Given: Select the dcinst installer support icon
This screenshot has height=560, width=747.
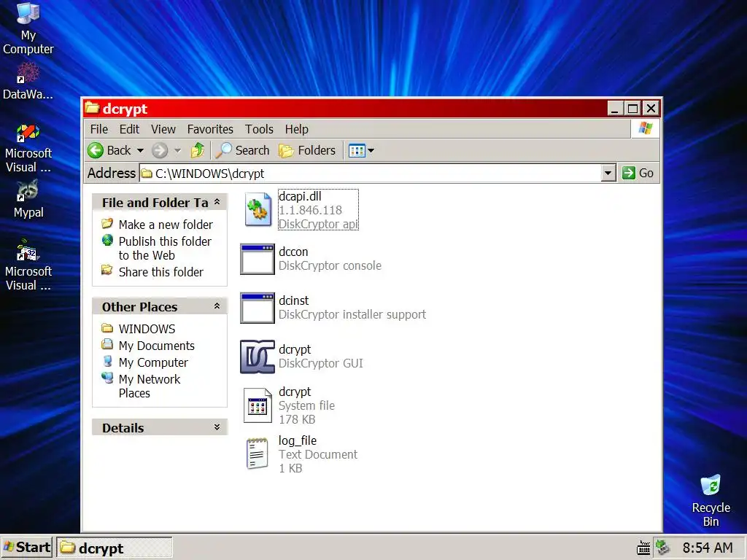Looking at the screenshot, I should click(x=258, y=308).
